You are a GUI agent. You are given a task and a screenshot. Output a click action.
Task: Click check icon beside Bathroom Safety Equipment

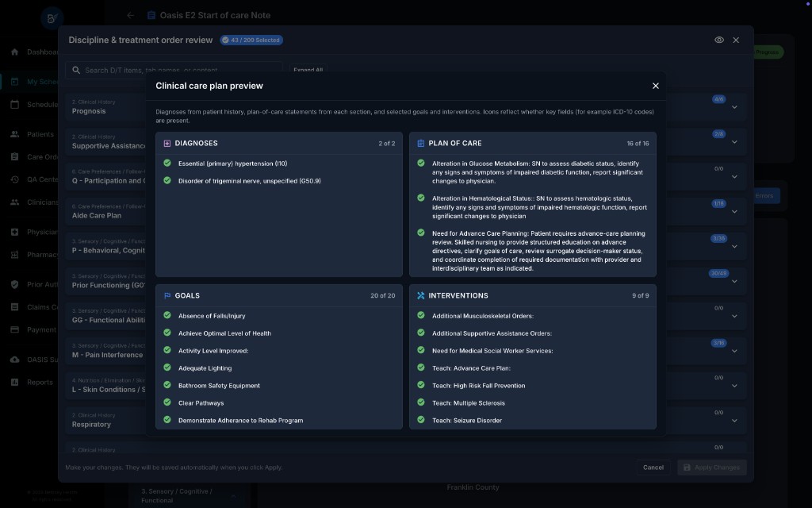tap(167, 385)
